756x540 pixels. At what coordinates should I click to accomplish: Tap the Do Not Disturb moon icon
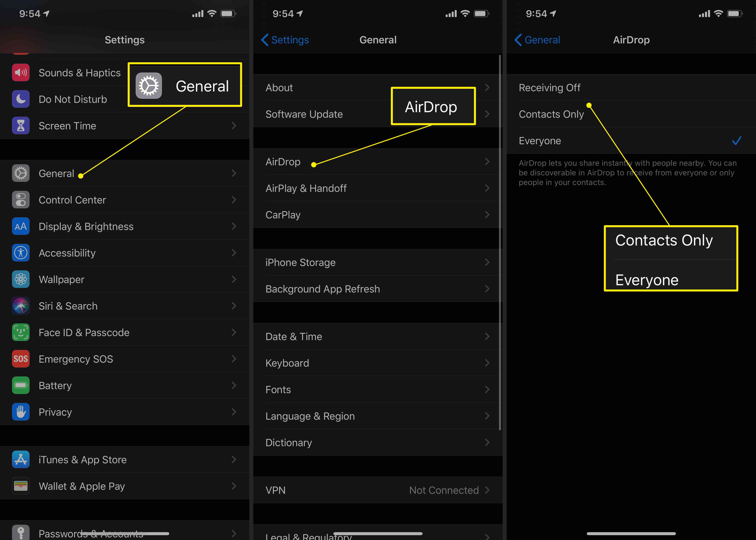click(21, 99)
